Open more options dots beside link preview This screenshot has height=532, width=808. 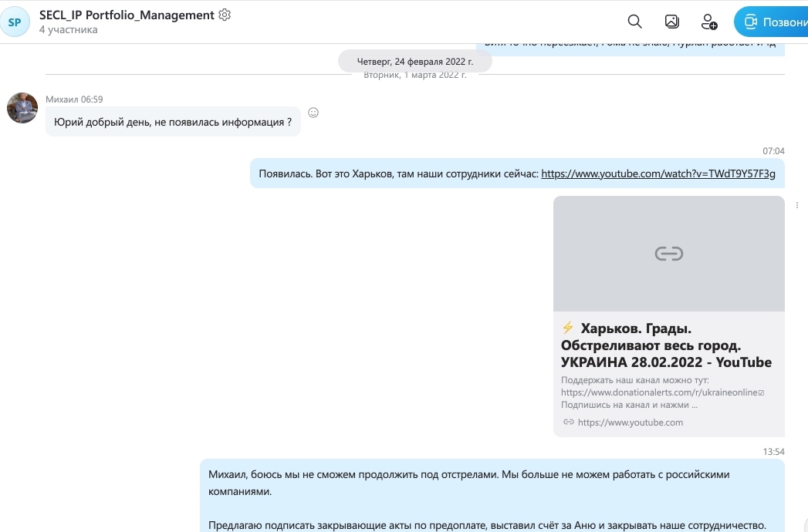(x=796, y=205)
